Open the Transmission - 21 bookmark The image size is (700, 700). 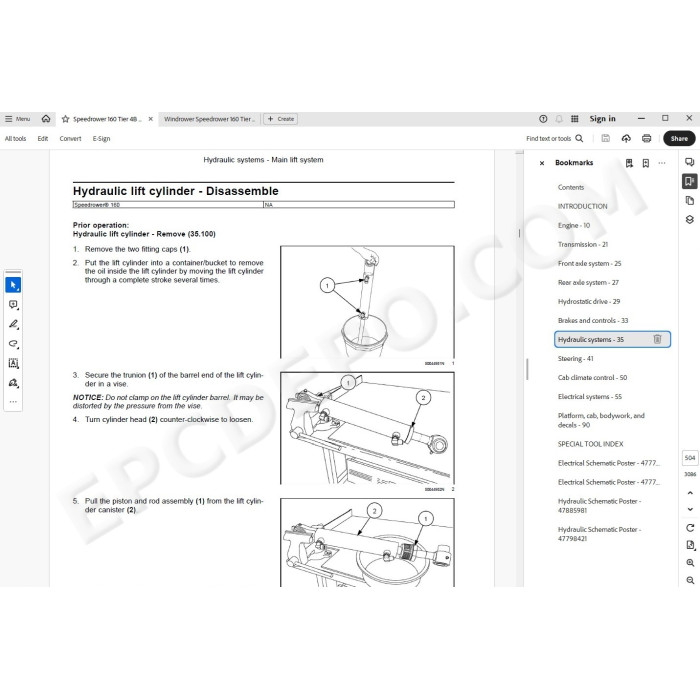coord(583,245)
